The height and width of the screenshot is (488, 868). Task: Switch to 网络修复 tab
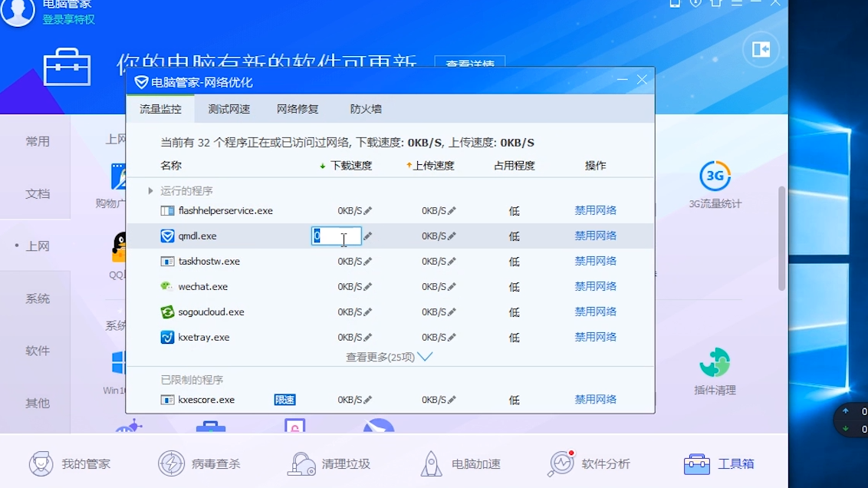coord(298,109)
